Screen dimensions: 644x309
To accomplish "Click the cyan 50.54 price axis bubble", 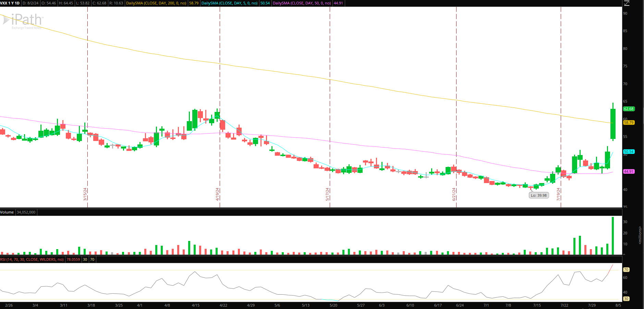I will click(629, 152).
